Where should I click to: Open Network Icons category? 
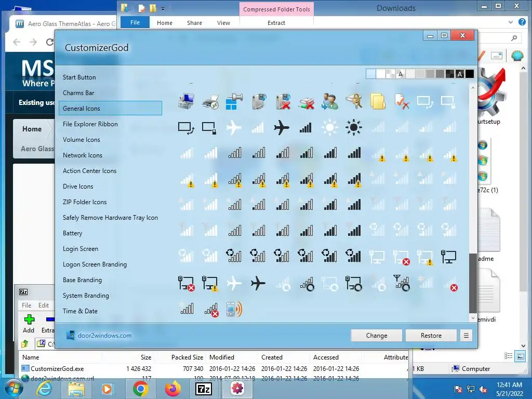click(x=83, y=155)
